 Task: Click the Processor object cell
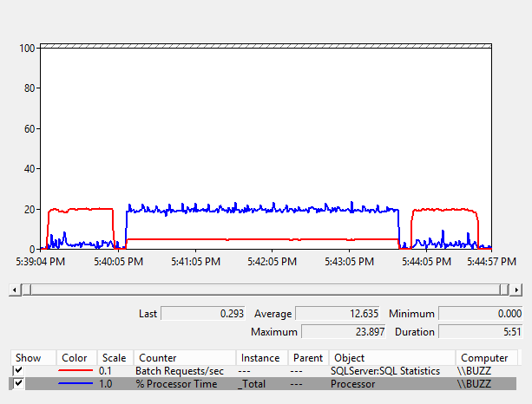[x=353, y=384]
